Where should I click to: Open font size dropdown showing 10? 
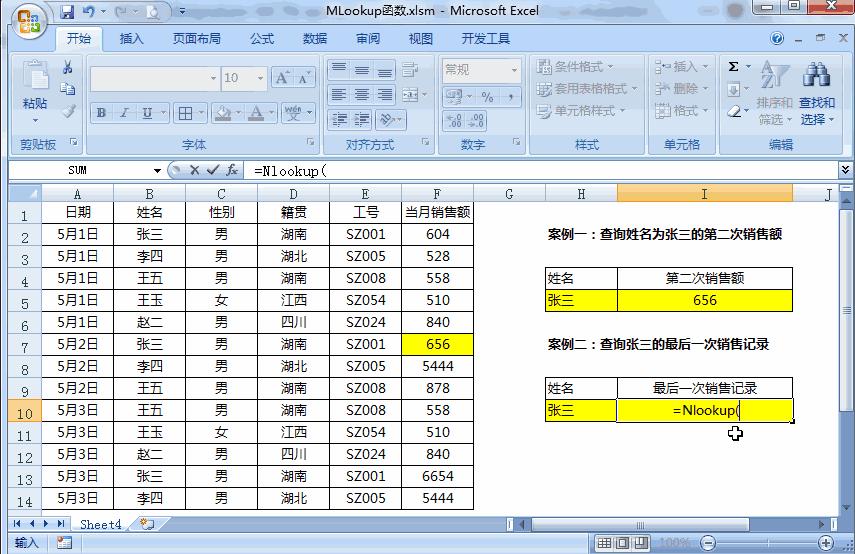click(x=261, y=79)
